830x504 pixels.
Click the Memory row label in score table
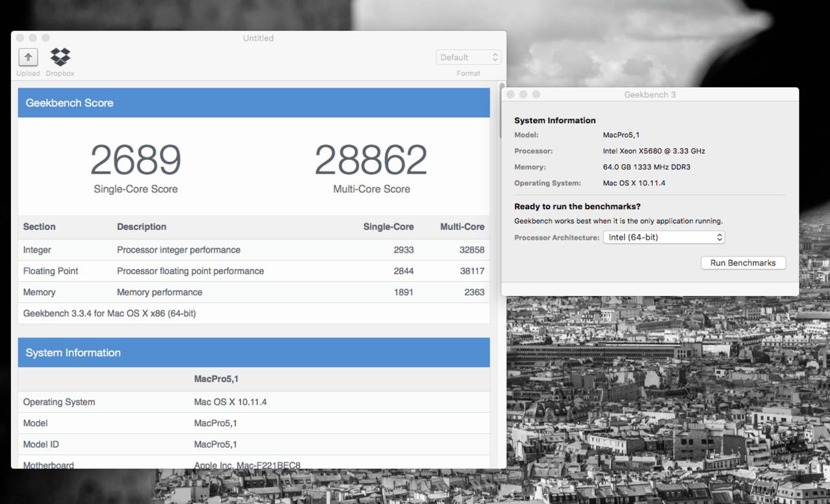click(40, 292)
